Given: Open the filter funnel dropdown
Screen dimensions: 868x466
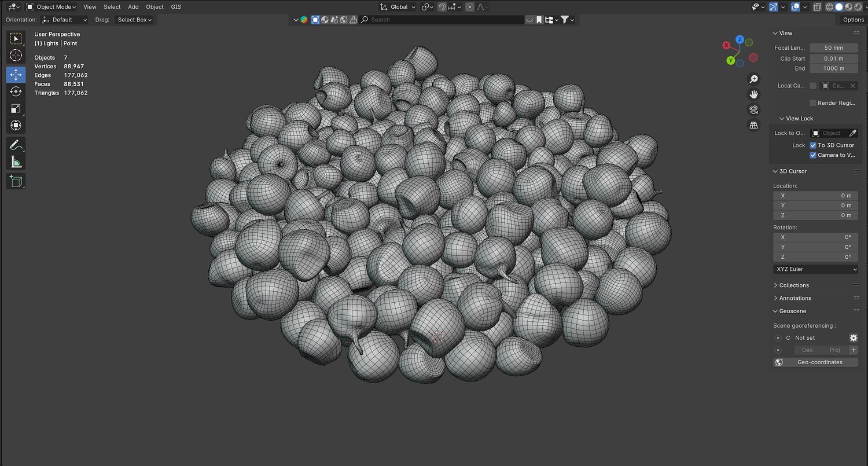Looking at the screenshot, I should (567, 20).
